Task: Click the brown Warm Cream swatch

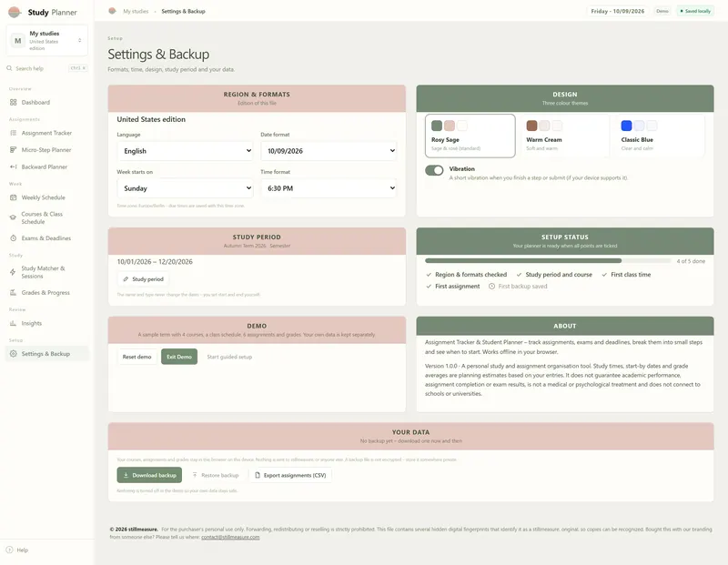Action: coord(531,126)
